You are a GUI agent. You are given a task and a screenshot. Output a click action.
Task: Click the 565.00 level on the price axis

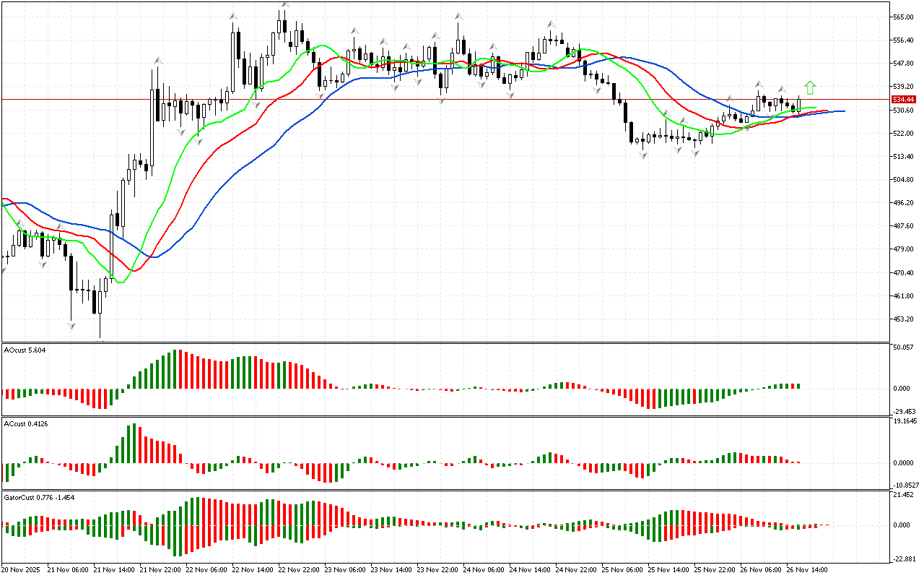point(903,17)
